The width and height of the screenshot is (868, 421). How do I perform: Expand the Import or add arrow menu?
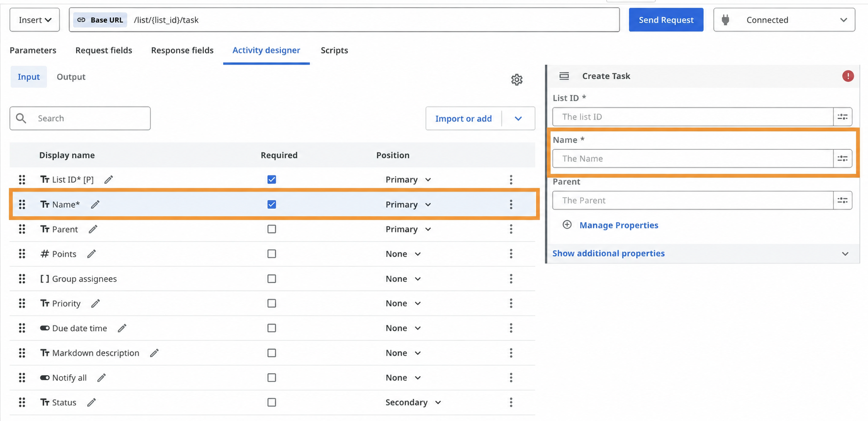point(518,119)
